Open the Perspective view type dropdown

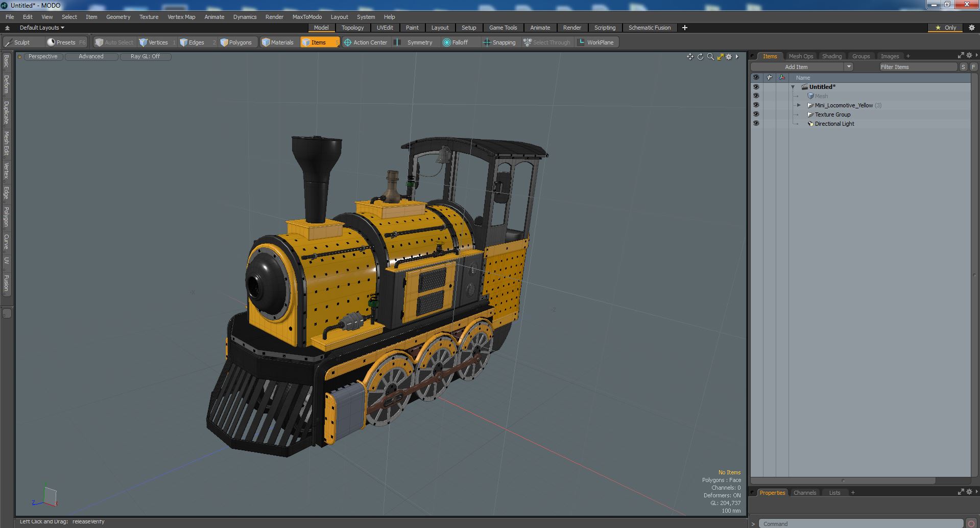[43, 57]
